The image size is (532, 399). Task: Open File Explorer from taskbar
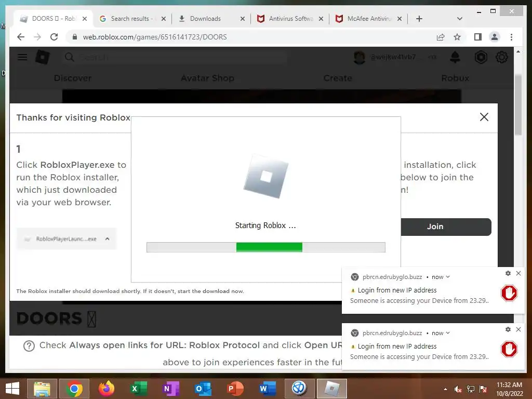(x=42, y=389)
